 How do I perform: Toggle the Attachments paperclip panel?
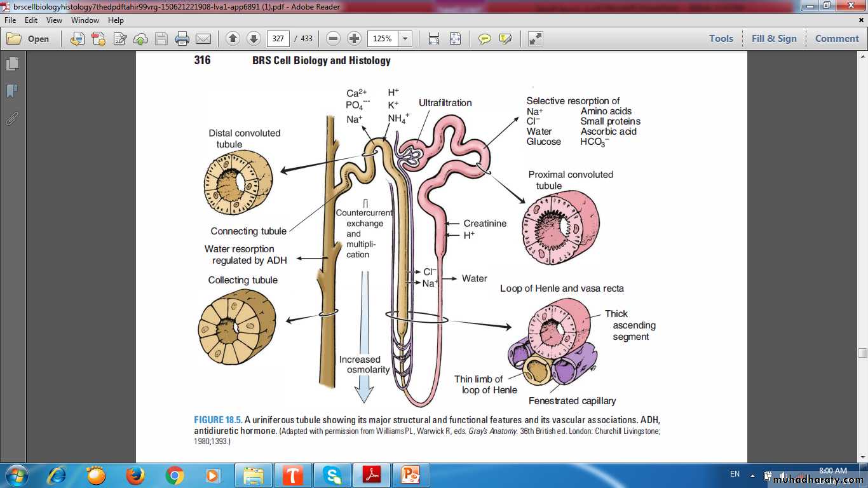click(x=12, y=118)
